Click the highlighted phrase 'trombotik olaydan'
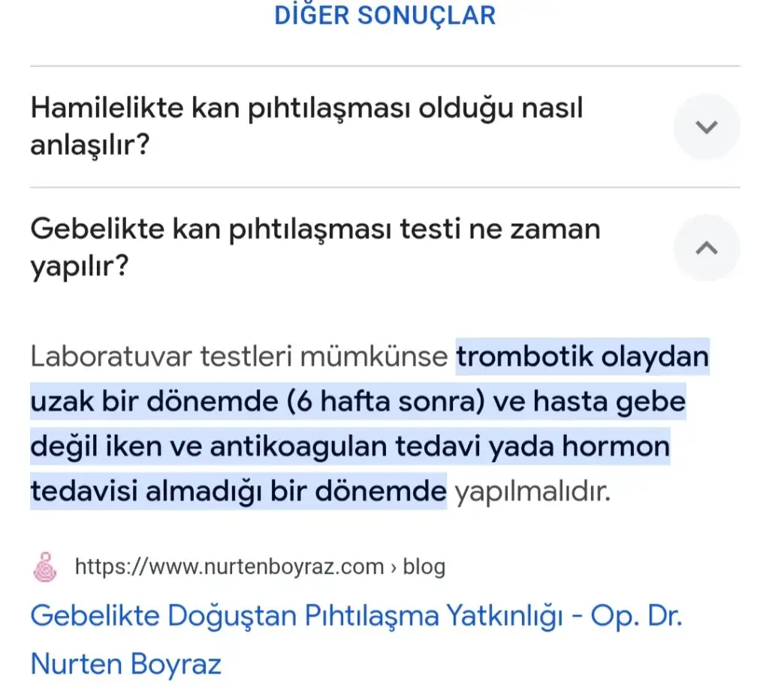The image size is (769, 700). pos(583,357)
